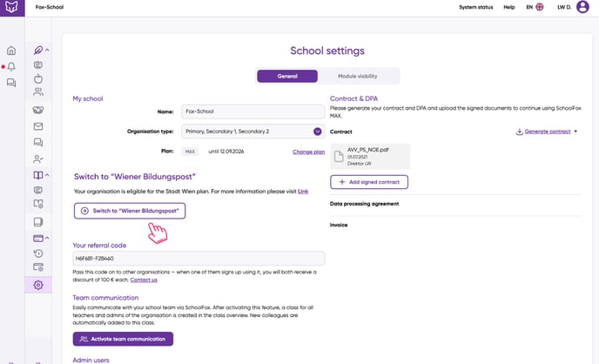Open the Stadt Wien info Link
This screenshot has height=364, width=599.
tap(303, 192)
